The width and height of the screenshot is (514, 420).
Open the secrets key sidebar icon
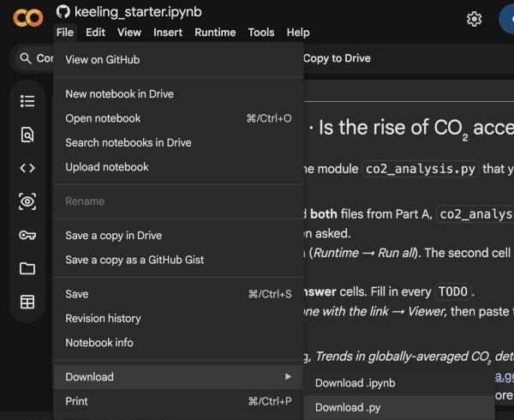(x=27, y=235)
